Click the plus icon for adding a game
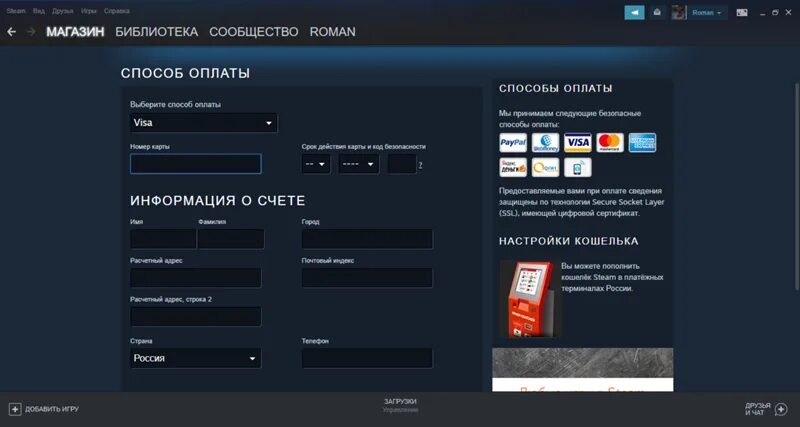The image size is (800, 427). 15,409
